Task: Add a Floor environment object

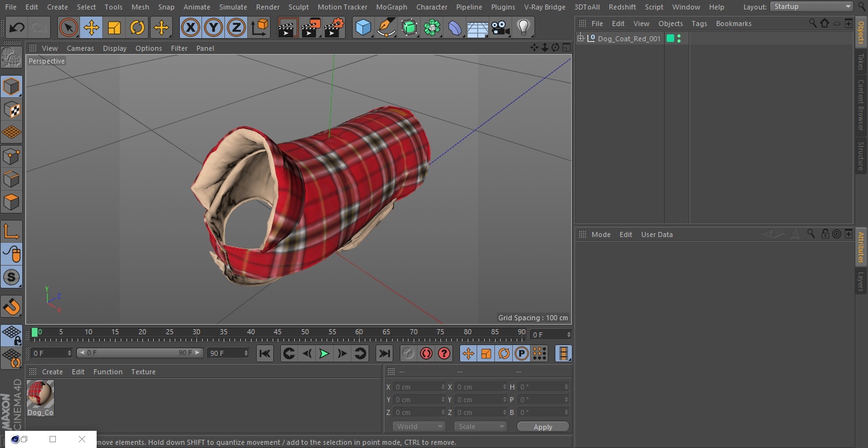Action: (x=478, y=28)
